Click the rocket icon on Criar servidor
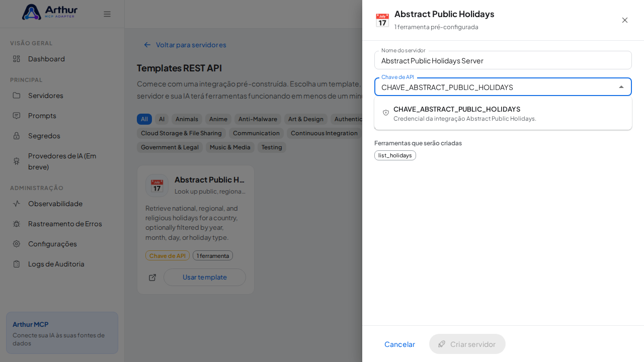Viewport: 644px width, 362px height. (x=442, y=344)
